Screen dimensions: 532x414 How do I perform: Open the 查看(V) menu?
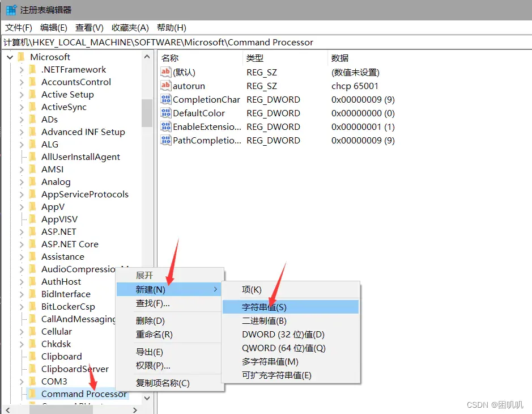pos(90,27)
